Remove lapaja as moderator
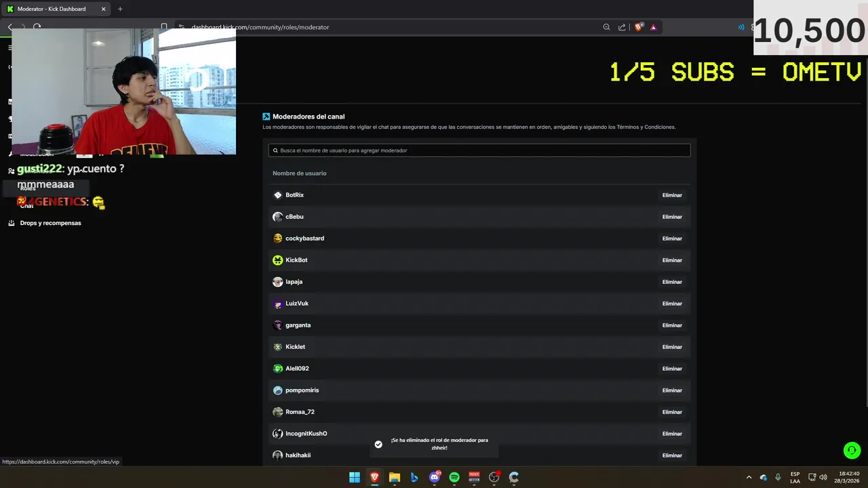Viewport: 868px width, 488px height. point(672,282)
